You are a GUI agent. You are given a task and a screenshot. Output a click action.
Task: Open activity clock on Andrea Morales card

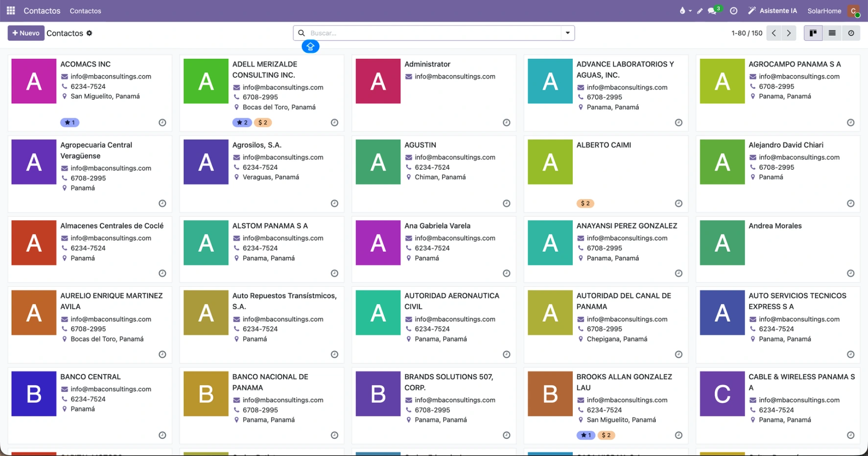coord(850,274)
